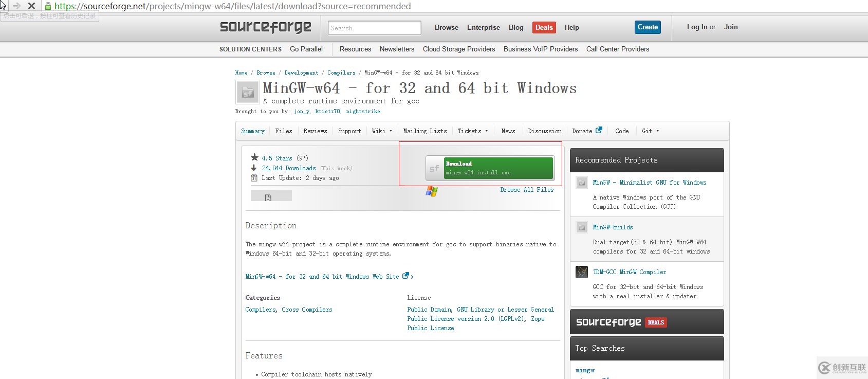Open MinGW - Minimalist GNU for Windows link
The height and width of the screenshot is (379, 868).
[x=650, y=183]
